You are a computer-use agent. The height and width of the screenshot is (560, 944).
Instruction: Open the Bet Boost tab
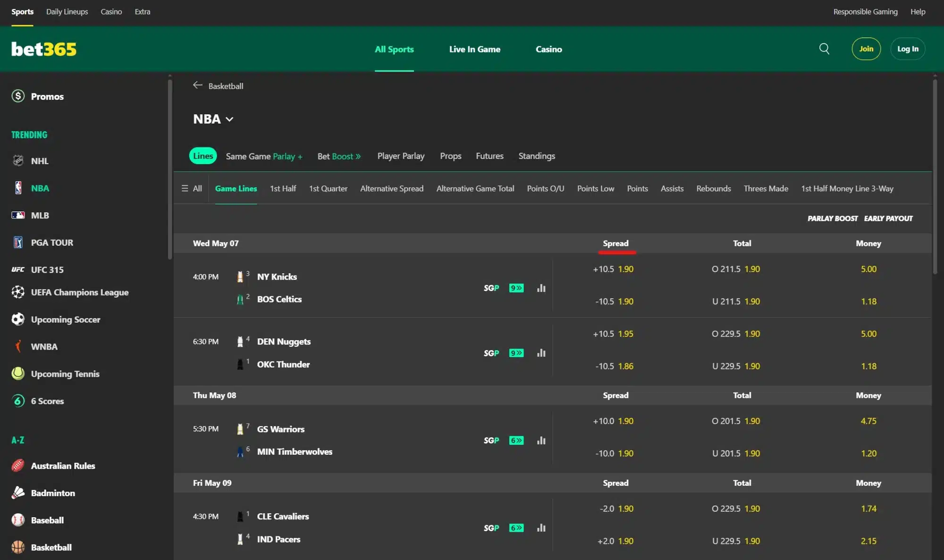point(339,156)
